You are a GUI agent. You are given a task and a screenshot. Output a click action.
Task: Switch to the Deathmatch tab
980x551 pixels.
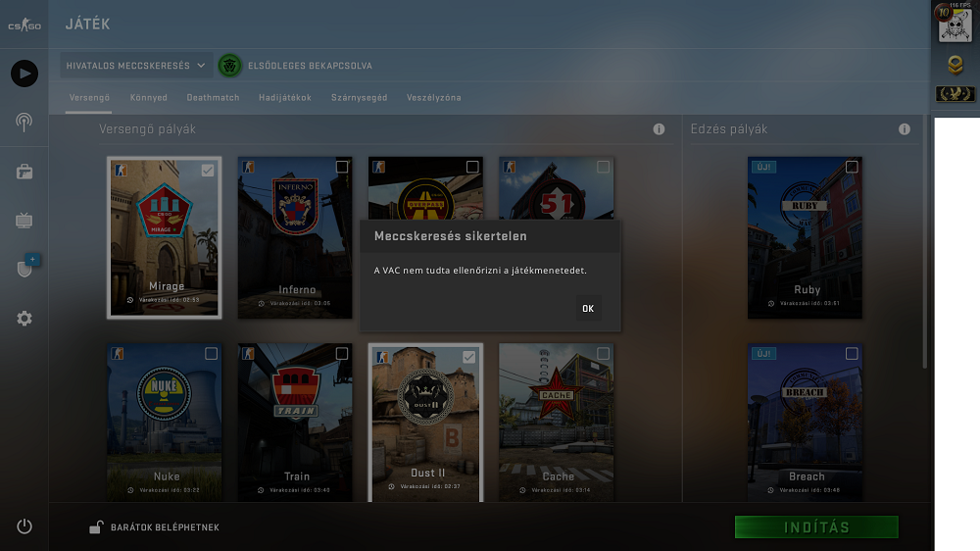pos(213,98)
